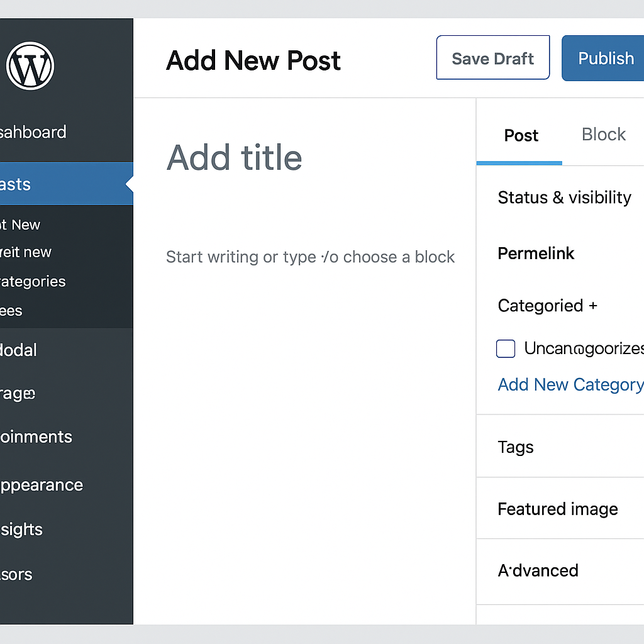
Task: Expand the Permalink panel
Action: (x=536, y=253)
